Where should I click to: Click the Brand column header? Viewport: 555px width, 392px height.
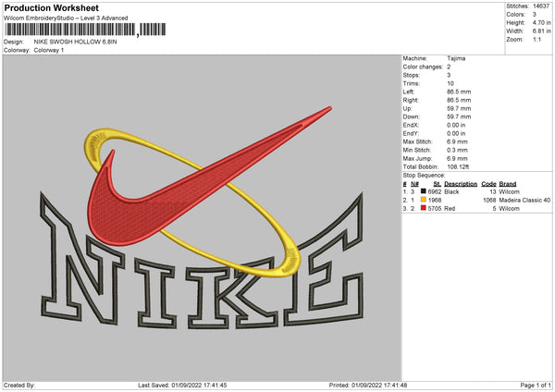(508, 184)
